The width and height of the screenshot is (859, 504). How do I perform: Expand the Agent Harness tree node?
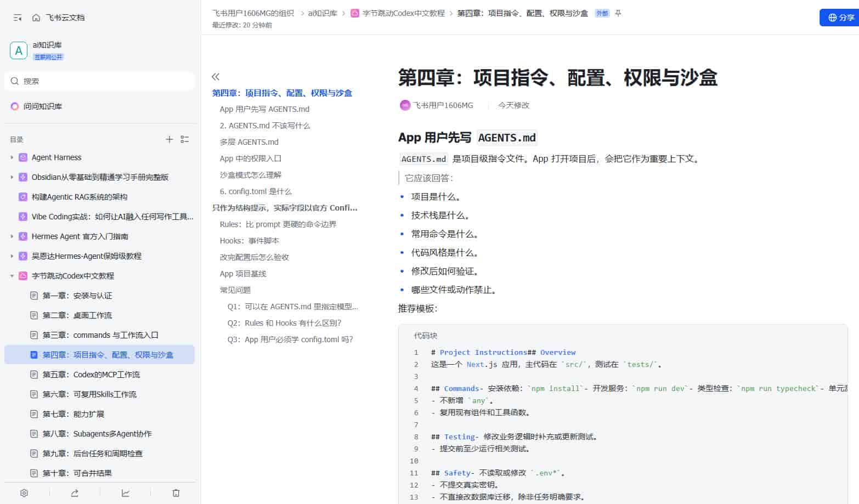coord(12,157)
